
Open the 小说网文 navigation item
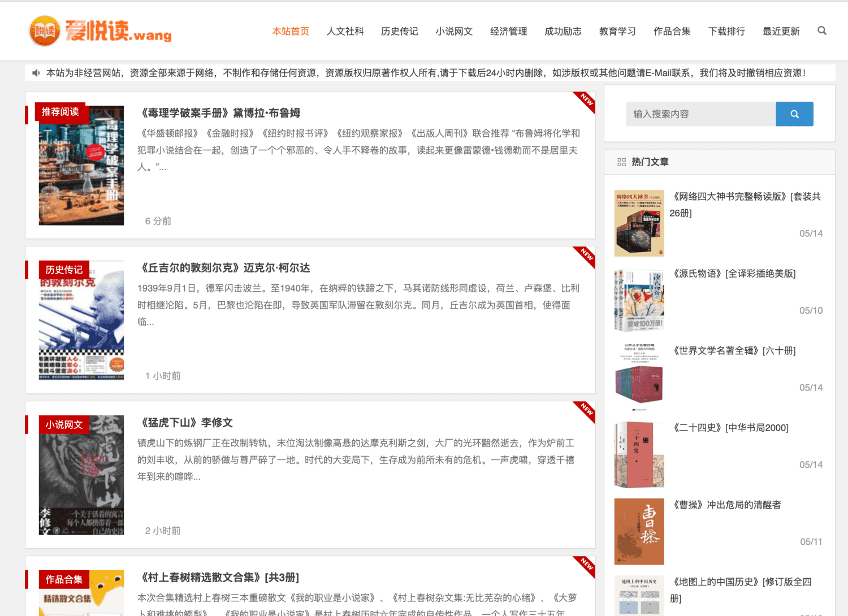click(x=454, y=31)
